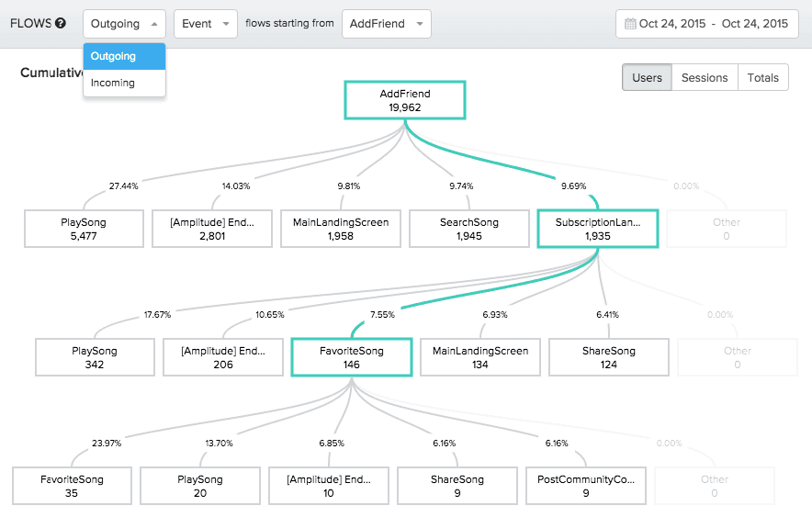Switch view to Totals
Viewport: 812px width, 517px height.
(762, 78)
